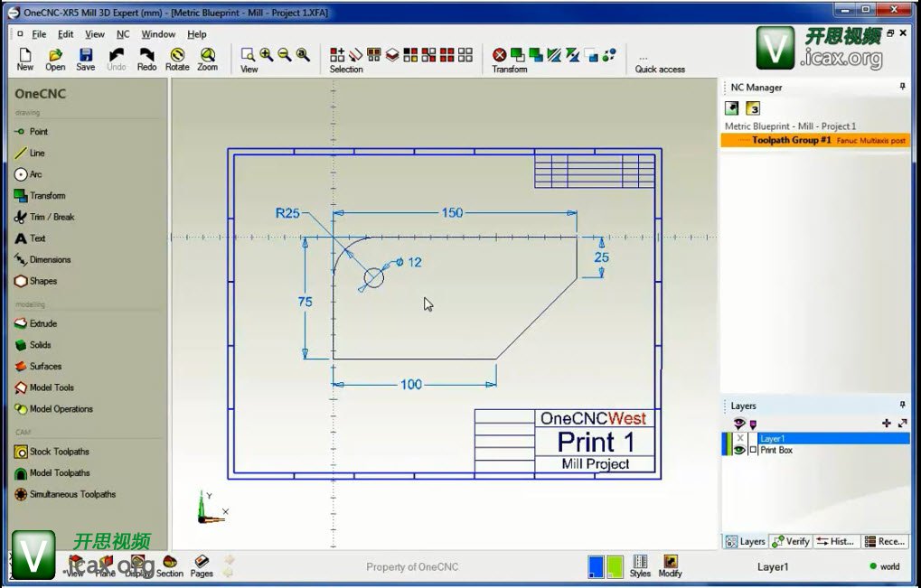This screenshot has width=921, height=588.
Task: Open Pages in the bottom bar
Action: click(x=202, y=565)
